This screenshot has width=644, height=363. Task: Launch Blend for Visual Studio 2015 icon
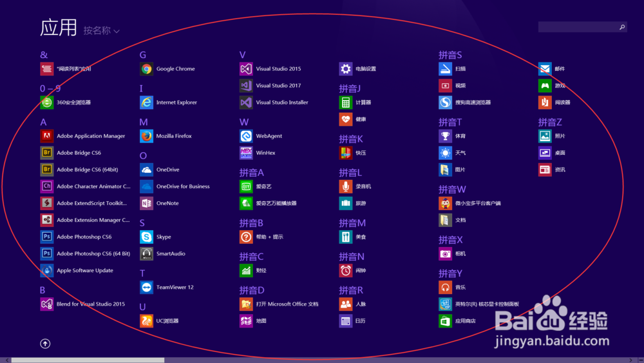47,304
